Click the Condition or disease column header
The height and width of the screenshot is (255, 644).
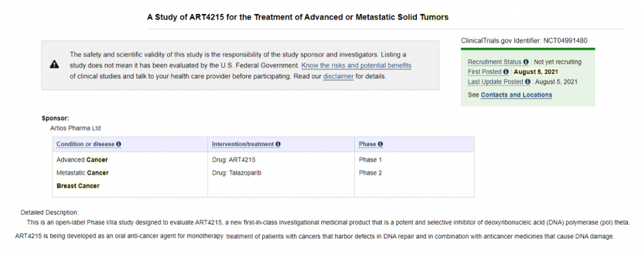[x=86, y=144]
